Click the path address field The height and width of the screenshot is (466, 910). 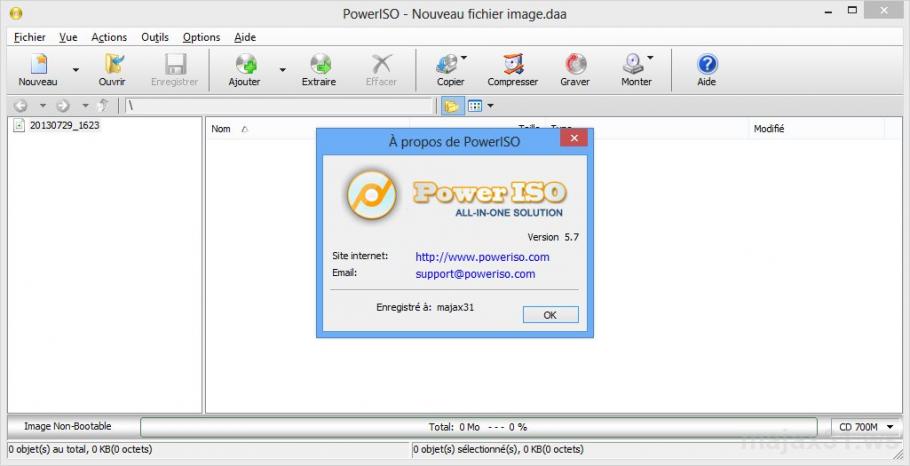click(279, 106)
